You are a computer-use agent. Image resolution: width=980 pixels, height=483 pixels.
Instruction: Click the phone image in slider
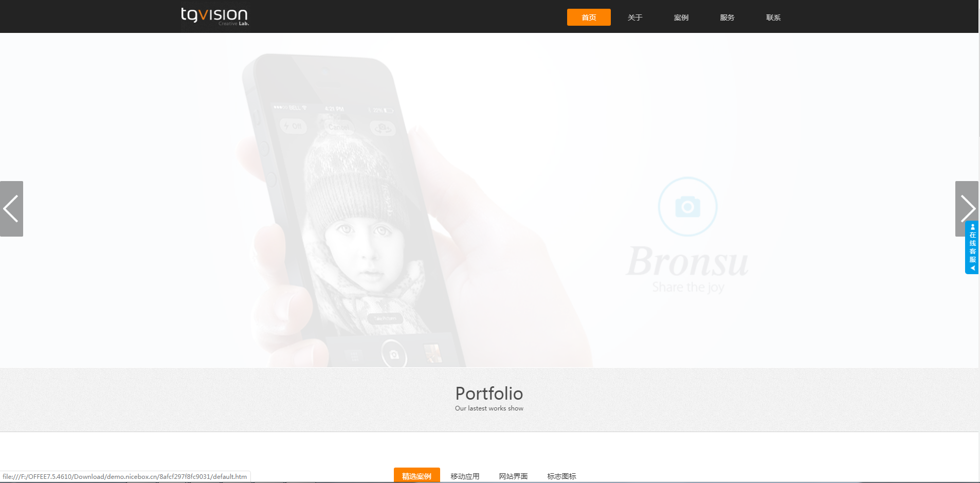(355, 210)
